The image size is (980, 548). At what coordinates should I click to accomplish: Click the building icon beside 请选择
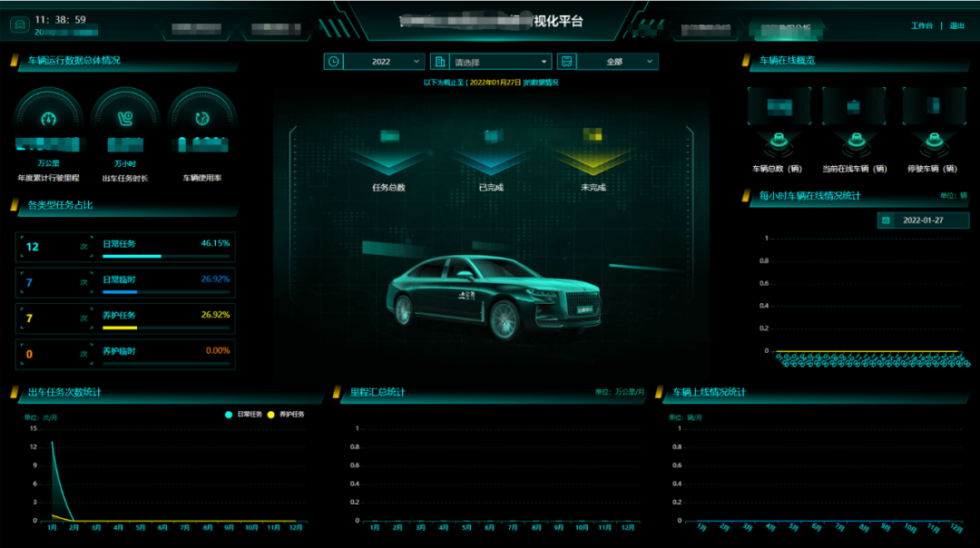tap(440, 61)
